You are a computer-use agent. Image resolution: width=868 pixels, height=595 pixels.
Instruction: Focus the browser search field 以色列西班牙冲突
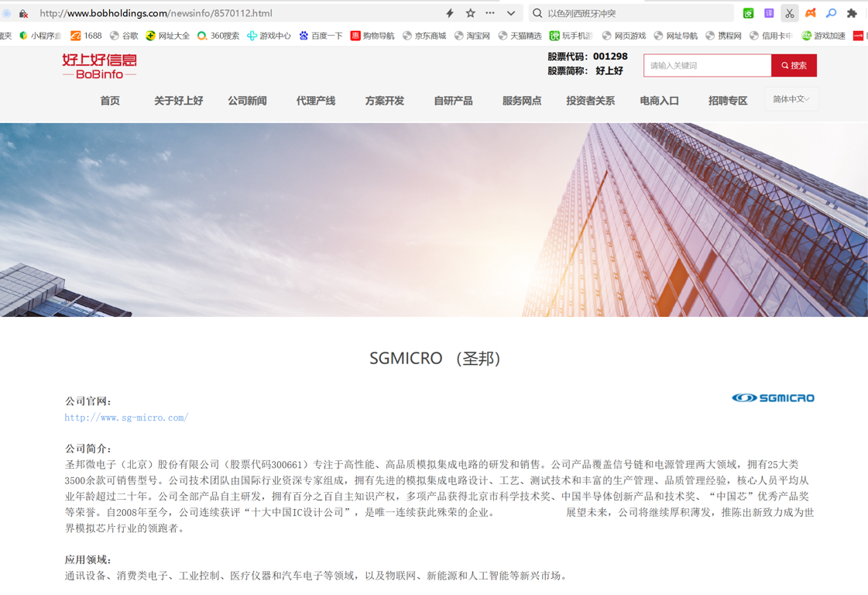631,13
